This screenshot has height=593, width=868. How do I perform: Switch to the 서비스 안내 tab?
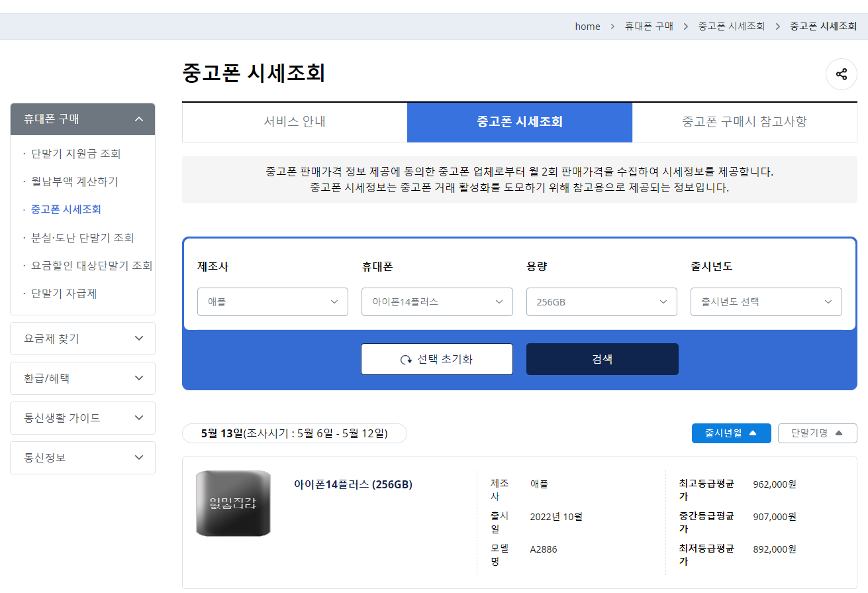coord(295,123)
